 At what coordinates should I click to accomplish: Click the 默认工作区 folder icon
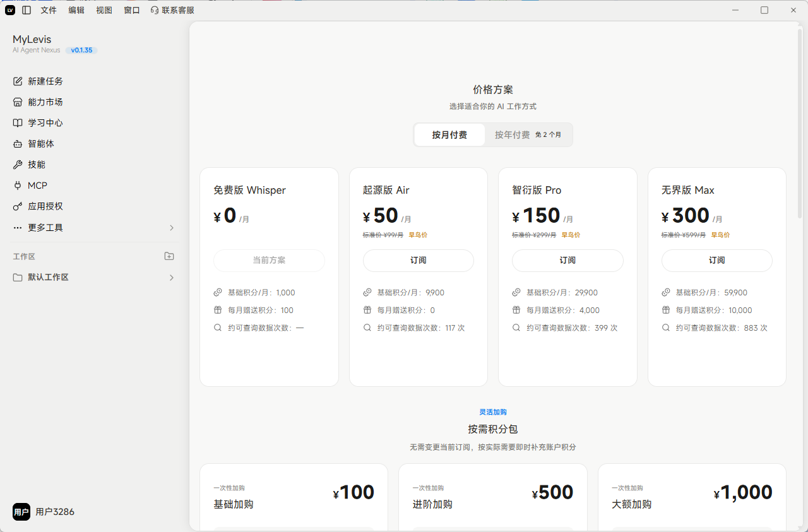coord(18,278)
